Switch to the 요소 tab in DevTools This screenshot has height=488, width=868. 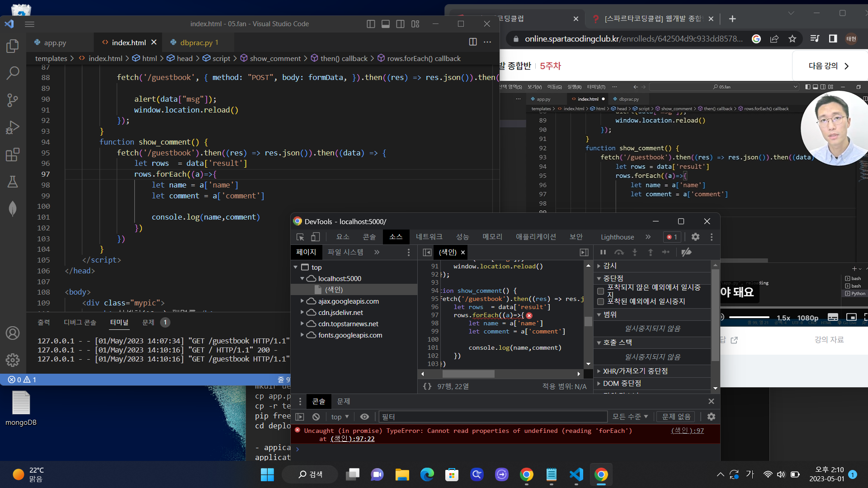[x=343, y=237]
